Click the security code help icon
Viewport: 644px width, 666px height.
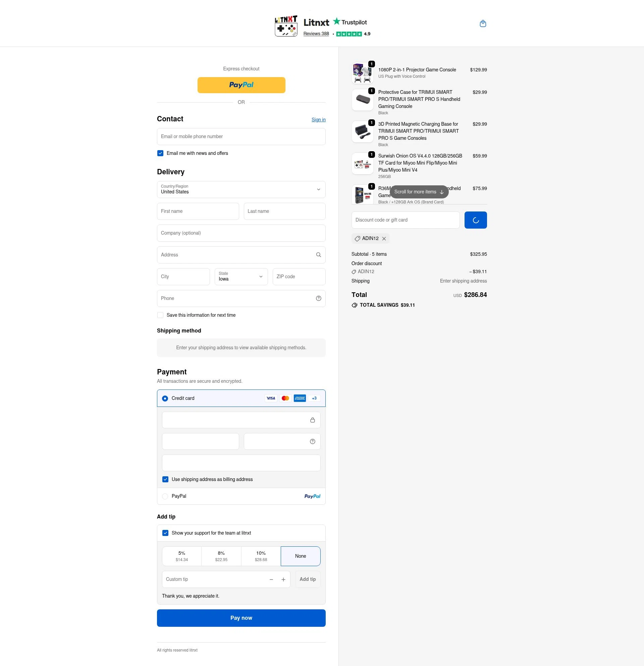pyautogui.click(x=312, y=441)
